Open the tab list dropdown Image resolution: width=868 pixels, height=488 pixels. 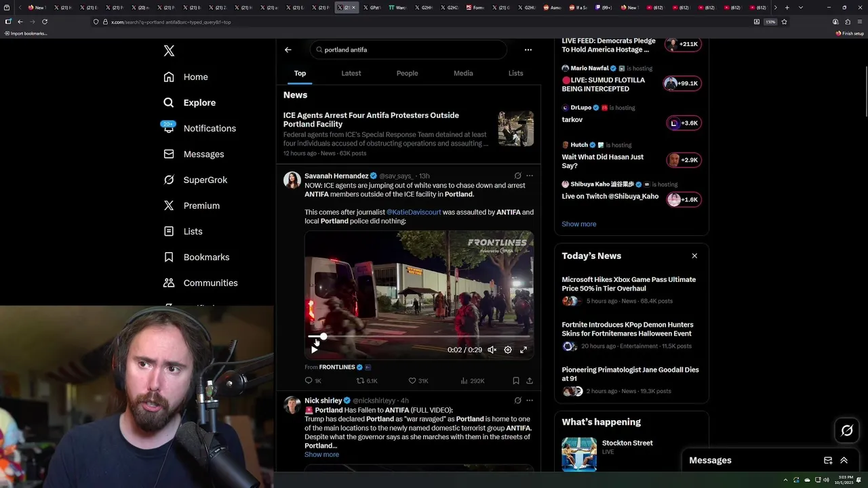click(x=801, y=7)
